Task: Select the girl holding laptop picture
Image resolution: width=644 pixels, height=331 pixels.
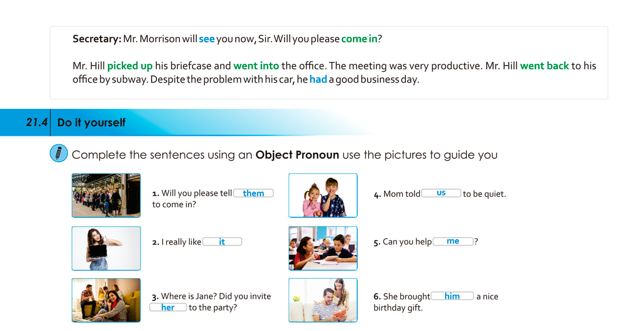Action: coord(106,248)
